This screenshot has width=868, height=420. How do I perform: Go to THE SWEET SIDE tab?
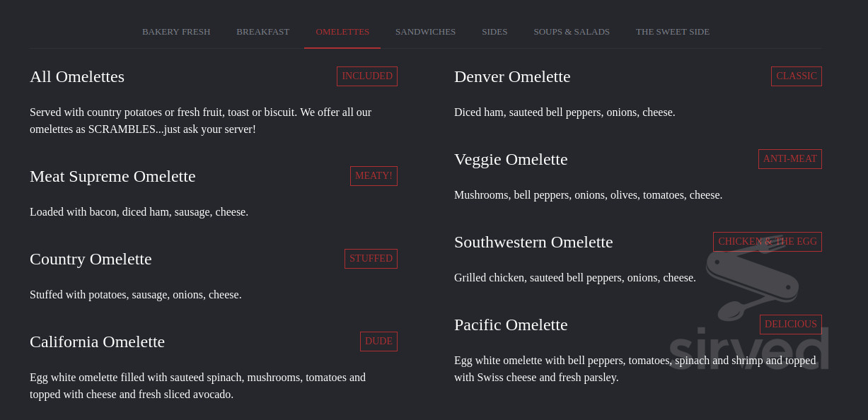(x=672, y=32)
